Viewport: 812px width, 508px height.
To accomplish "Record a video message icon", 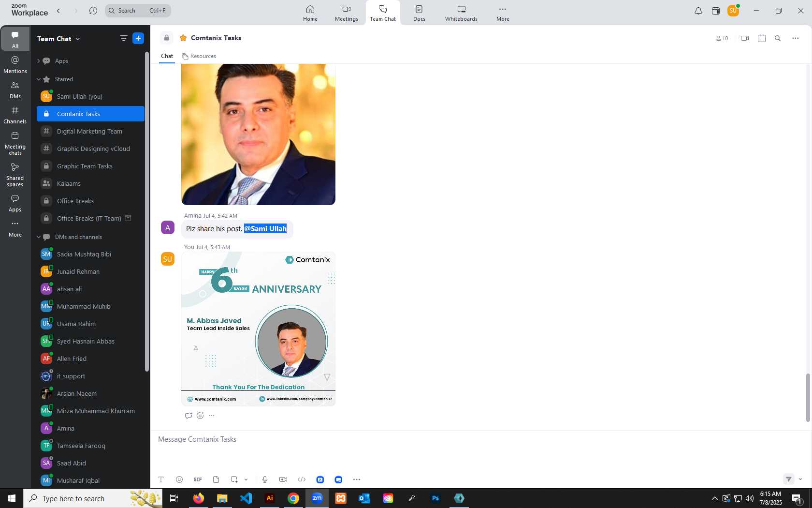I will tap(283, 479).
